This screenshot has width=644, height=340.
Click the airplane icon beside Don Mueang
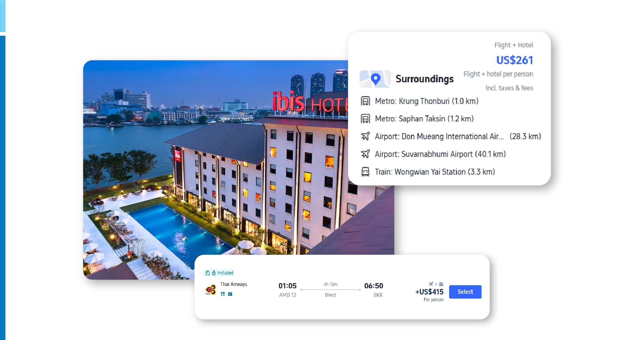(x=365, y=136)
